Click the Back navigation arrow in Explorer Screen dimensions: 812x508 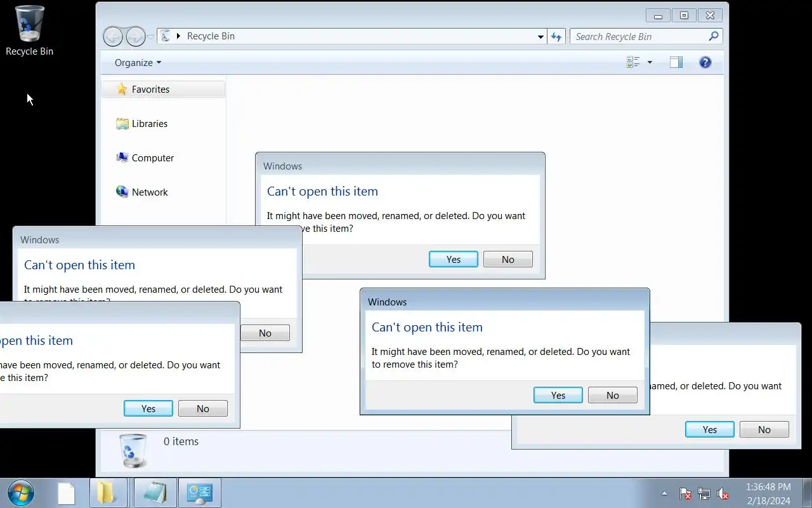click(x=113, y=37)
